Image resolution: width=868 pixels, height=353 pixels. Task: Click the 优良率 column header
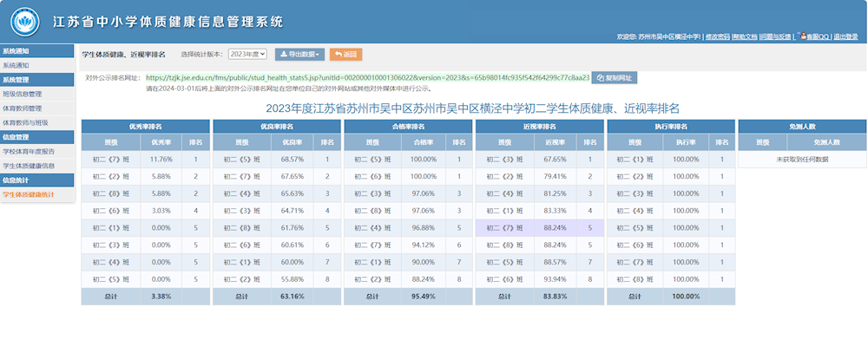(x=293, y=142)
